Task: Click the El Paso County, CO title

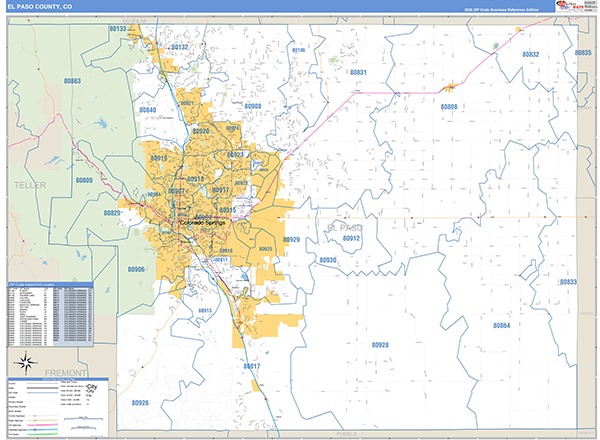Action: pos(39,7)
